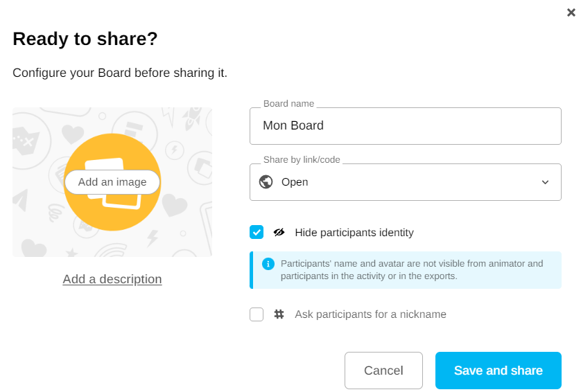Enable the Hide participants identity checkbox
Screen dimensions: 581x392
(x=257, y=232)
